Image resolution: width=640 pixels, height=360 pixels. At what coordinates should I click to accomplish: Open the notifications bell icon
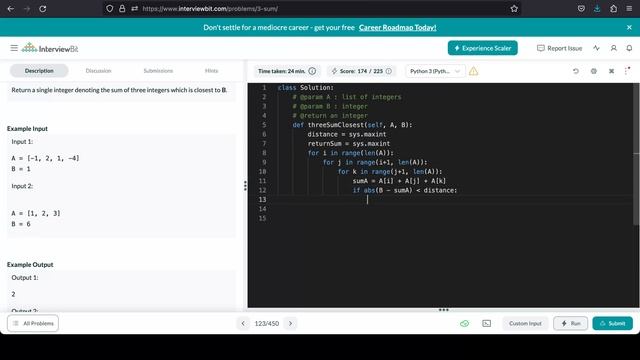tap(629, 48)
